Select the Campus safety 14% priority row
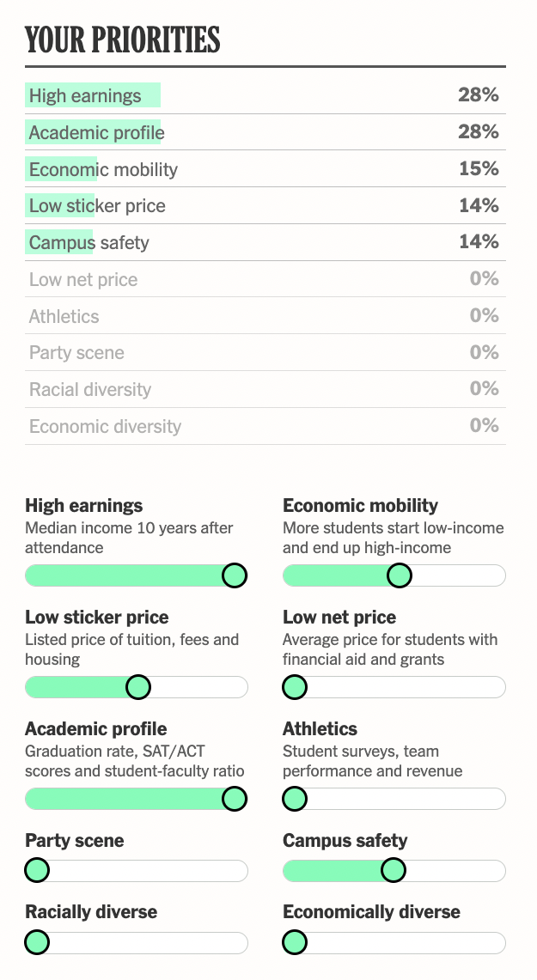 click(265, 243)
